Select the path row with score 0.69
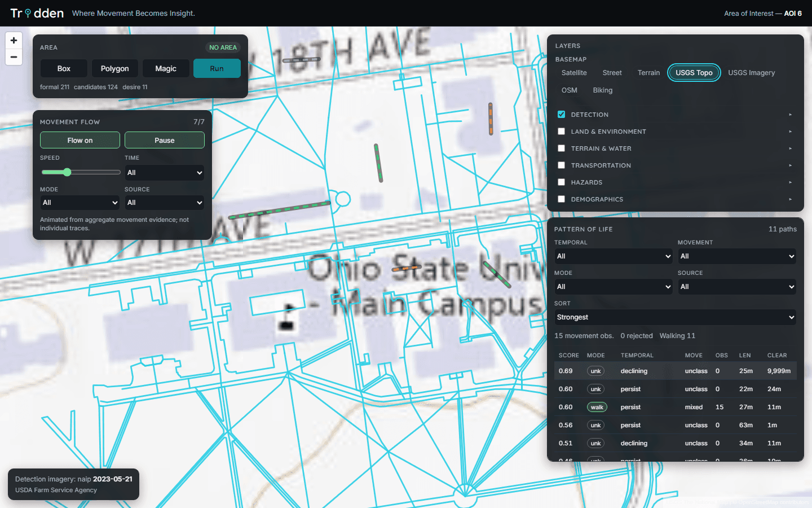Image resolution: width=812 pixels, height=508 pixels. pos(676,371)
